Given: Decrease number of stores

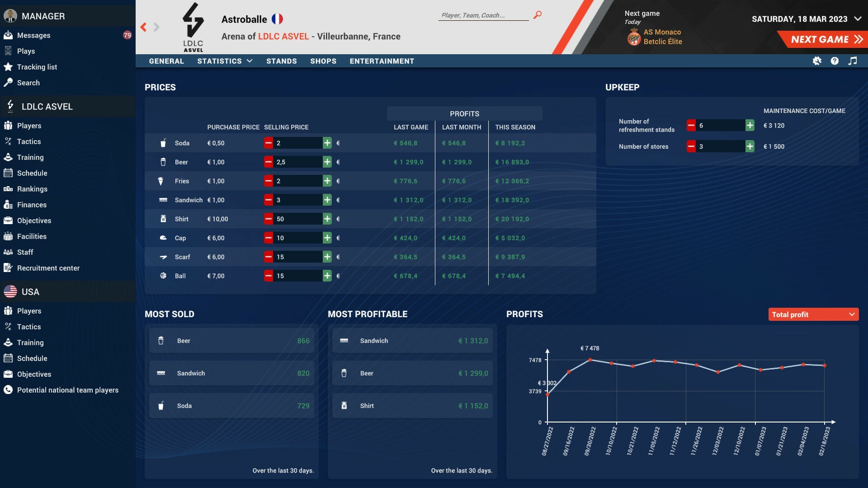Looking at the screenshot, I should [x=692, y=146].
